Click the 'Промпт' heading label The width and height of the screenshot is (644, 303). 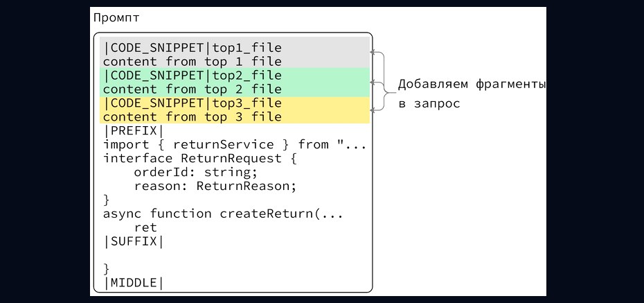[x=116, y=19]
